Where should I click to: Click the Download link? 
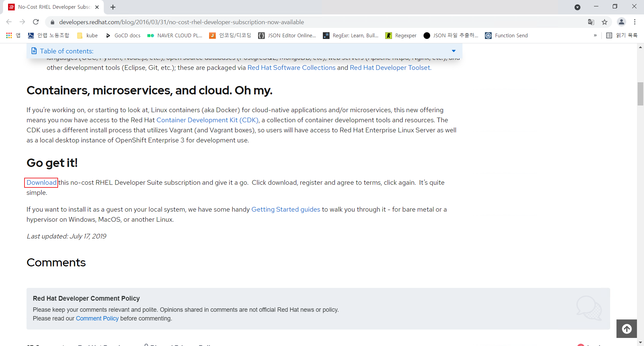(41, 182)
